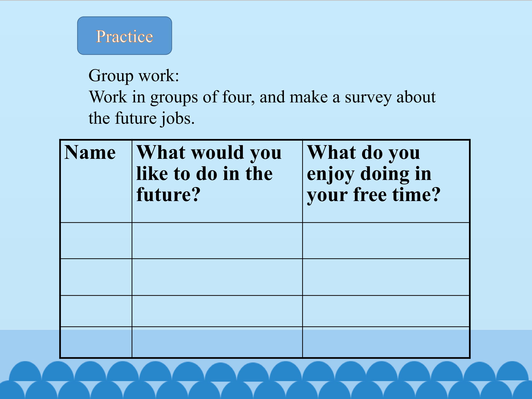
Task: Click third empty cell under future question
Action: [217, 311]
